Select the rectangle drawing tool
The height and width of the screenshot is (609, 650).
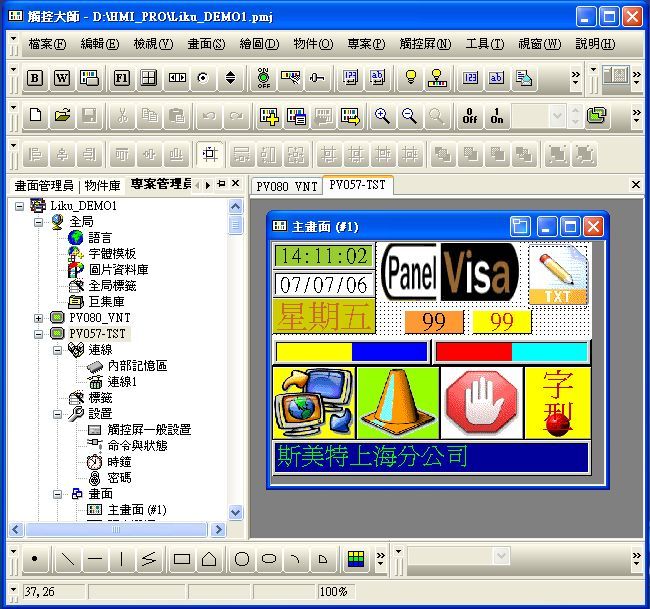[181, 560]
